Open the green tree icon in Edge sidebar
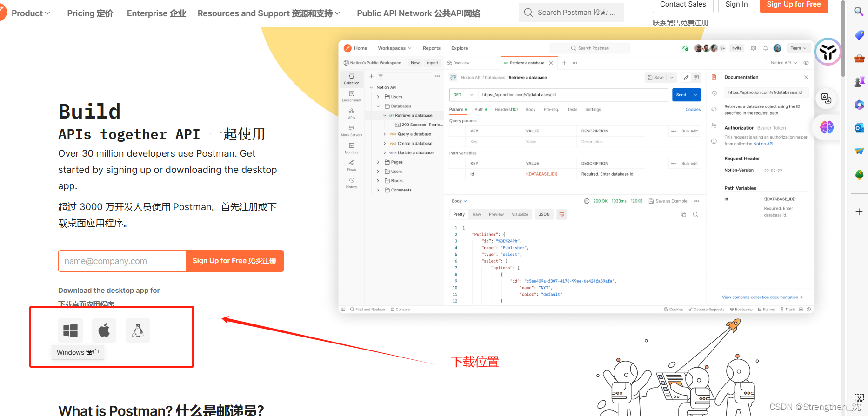This screenshot has width=868, height=416. coord(859,174)
